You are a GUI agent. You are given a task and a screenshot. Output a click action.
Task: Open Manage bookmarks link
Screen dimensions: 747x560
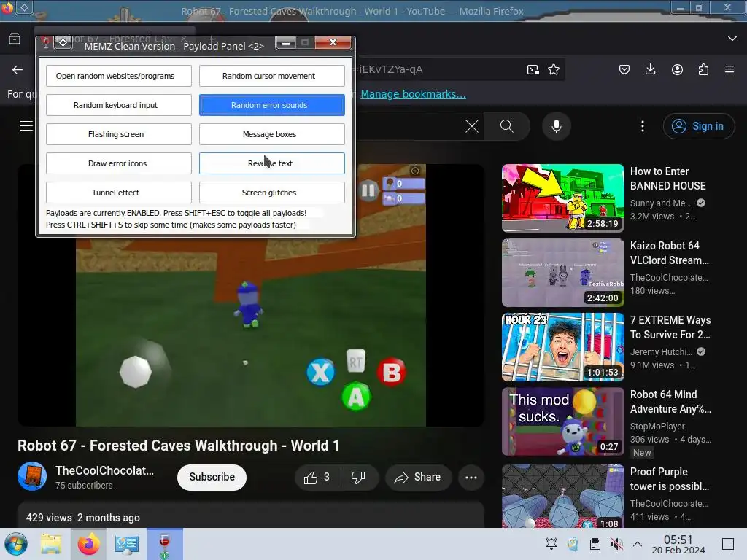(413, 94)
